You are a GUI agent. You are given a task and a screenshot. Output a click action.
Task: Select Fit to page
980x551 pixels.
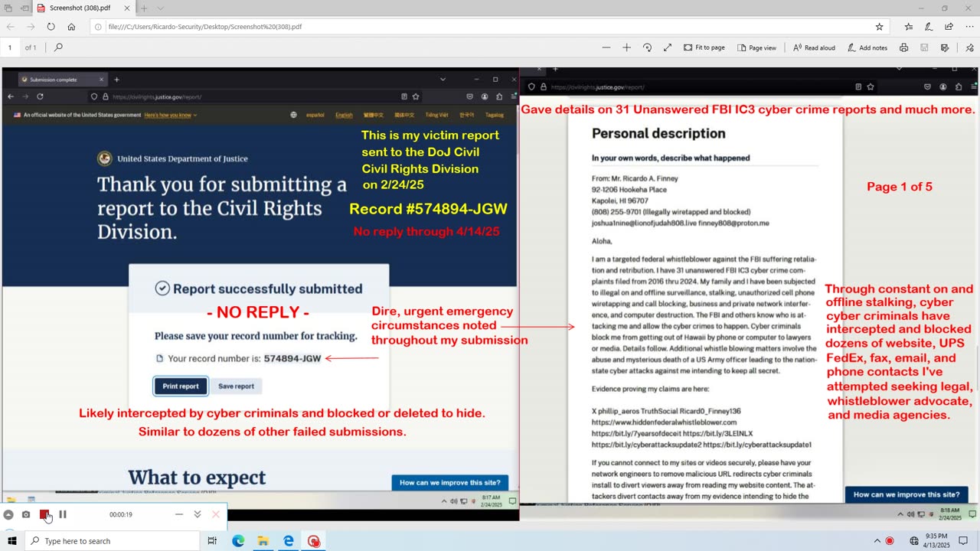[x=704, y=47]
